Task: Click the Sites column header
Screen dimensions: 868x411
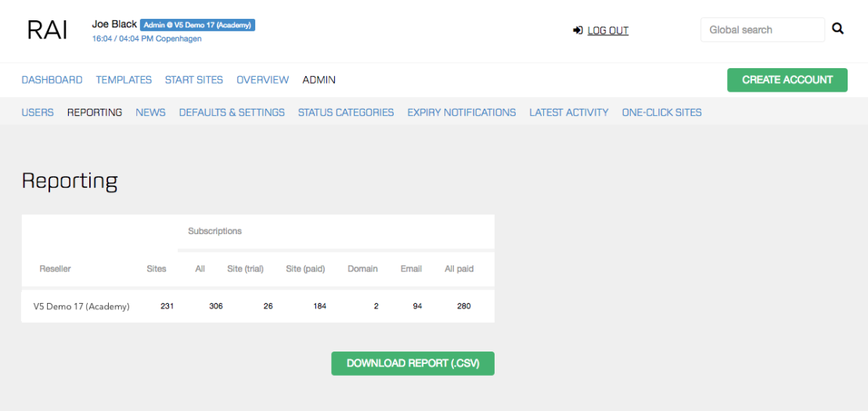Action: pyautogui.click(x=156, y=269)
